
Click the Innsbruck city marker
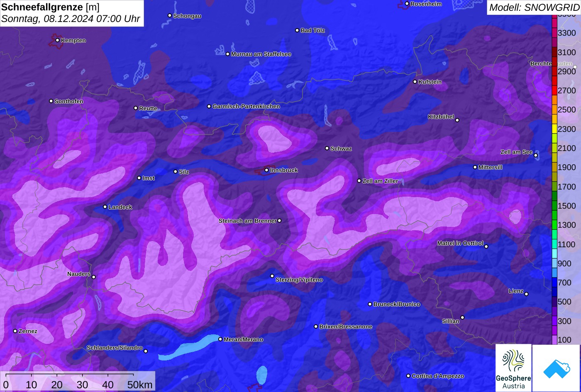(x=266, y=170)
